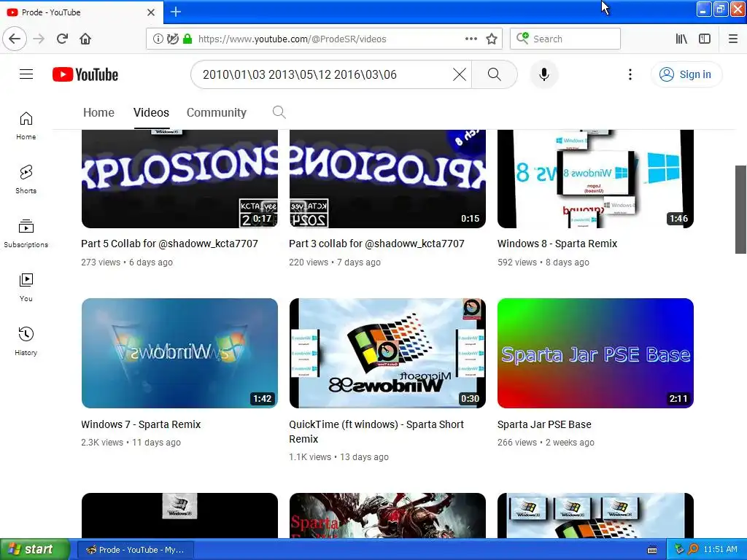Open Shorts in the YouTube sidebar
The image size is (747, 560).
click(x=26, y=179)
